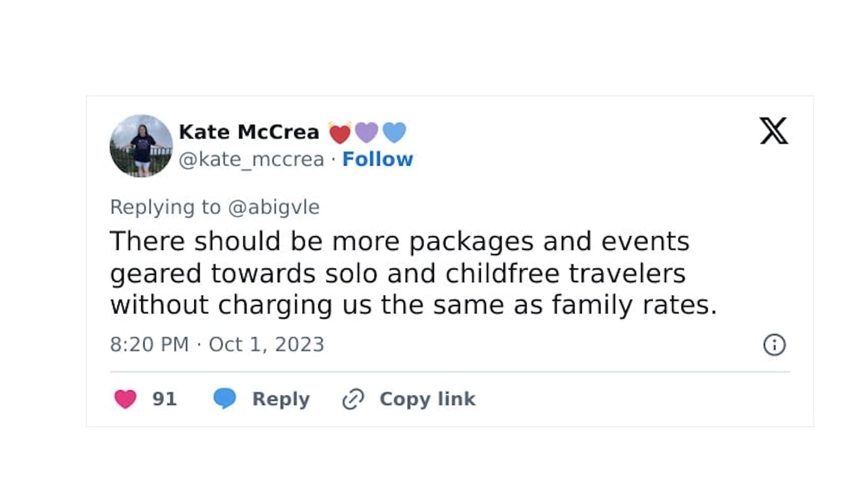868x489 pixels.
Task: Open the @abigvle mention in Replying to
Action: click(274, 207)
